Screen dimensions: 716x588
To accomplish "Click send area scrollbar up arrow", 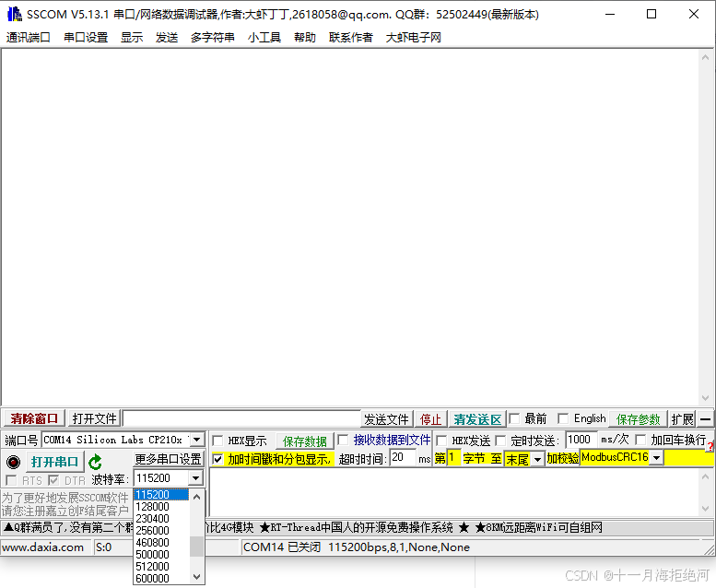I will coord(706,476).
